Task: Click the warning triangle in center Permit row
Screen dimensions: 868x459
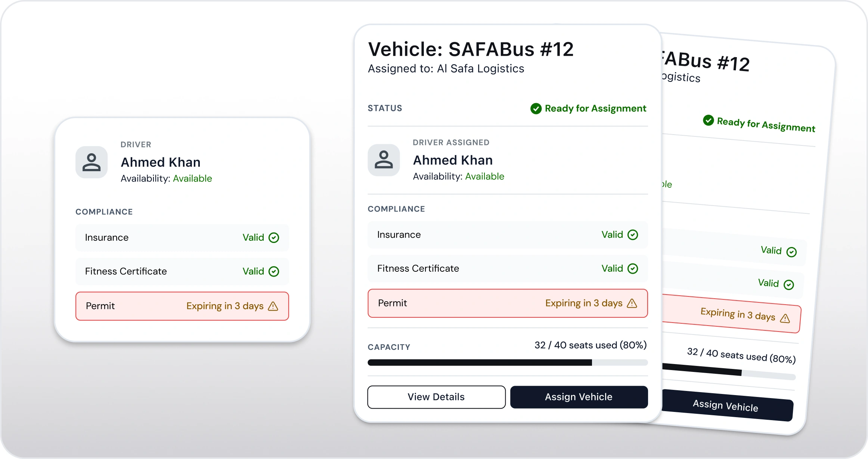Action: [x=632, y=303]
